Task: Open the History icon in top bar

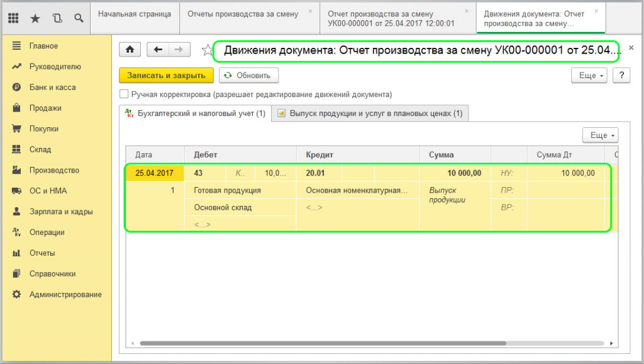Action: click(x=57, y=18)
